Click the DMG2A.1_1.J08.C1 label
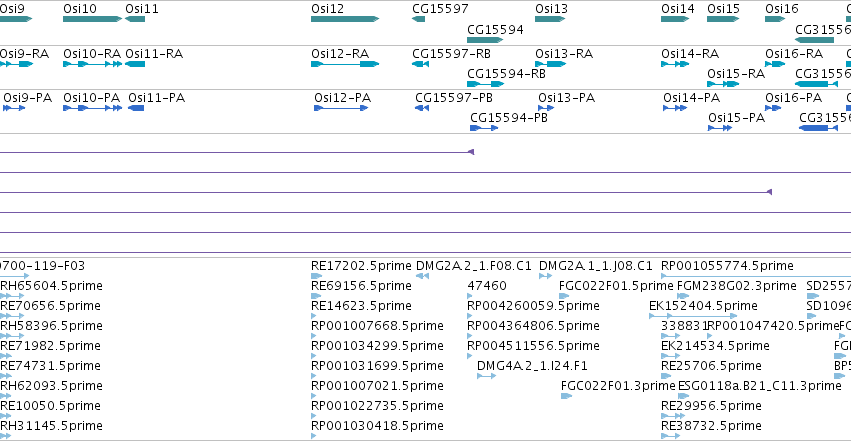This screenshot has height=441, width=851. click(595, 266)
